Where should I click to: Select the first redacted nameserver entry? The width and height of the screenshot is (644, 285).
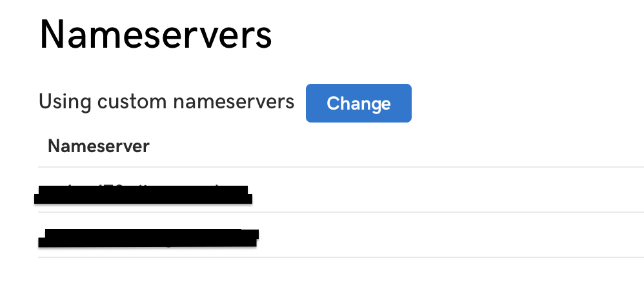pos(143,194)
